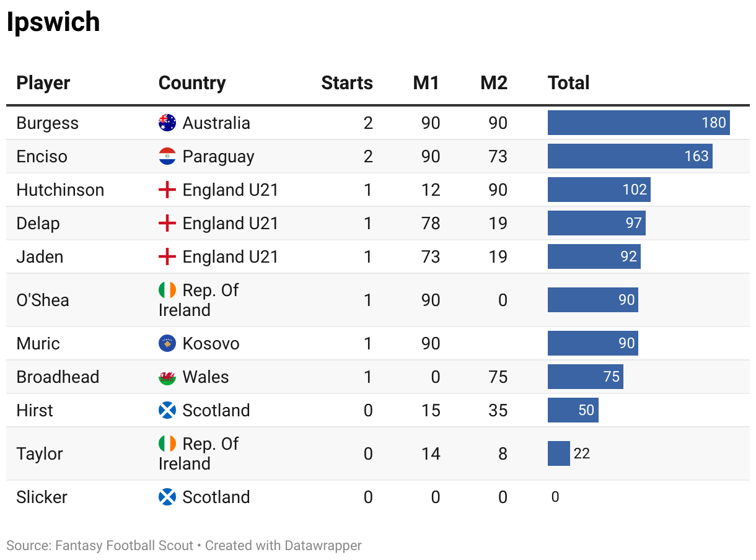Click the Ireland flag in Taylor's row
Screen dimensions: 756x560
(167, 444)
